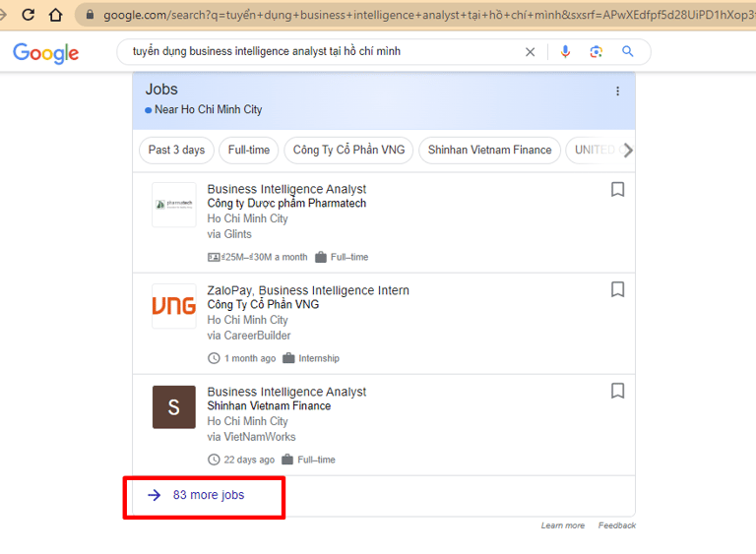This screenshot has height=554, width=756.
Task: Click Shinhan 'S' logo thumbnail
Action: pos(174,407)
